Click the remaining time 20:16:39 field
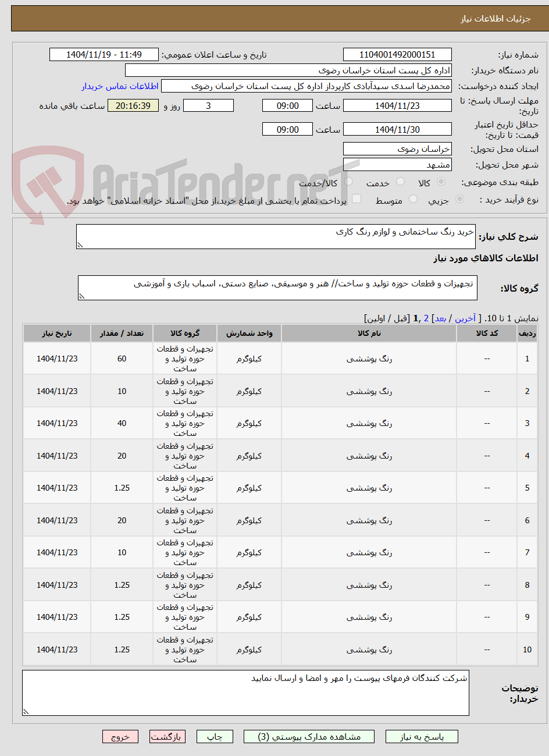This screenshot has height=756, width=549. 133,106
